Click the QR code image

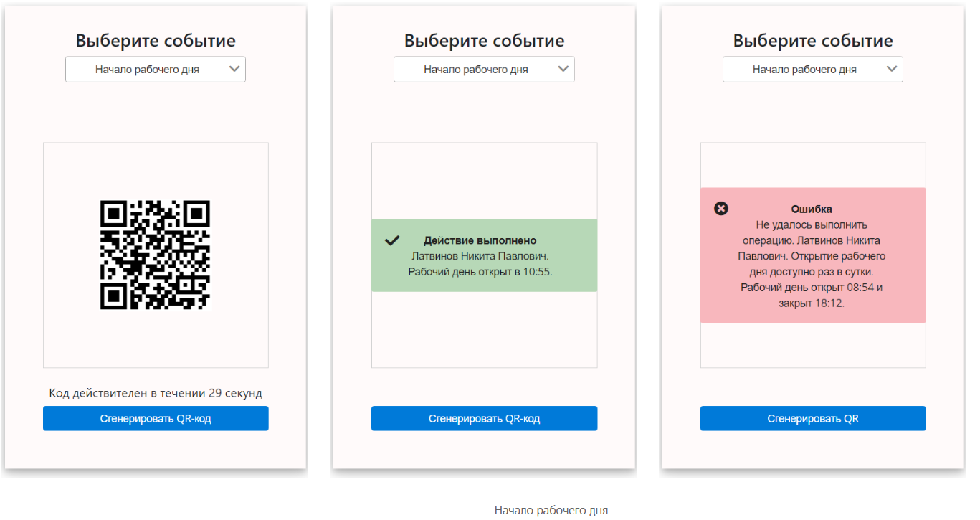point(155,255)
